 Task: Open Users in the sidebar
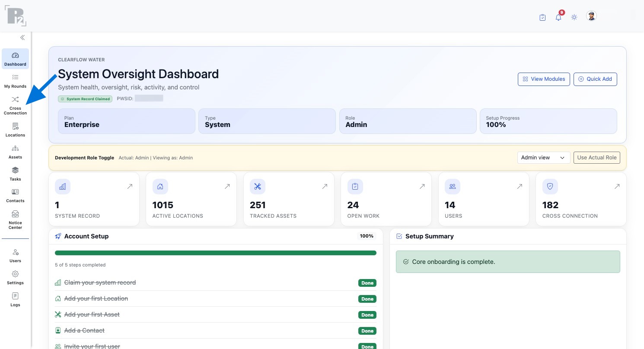(15, 255)
